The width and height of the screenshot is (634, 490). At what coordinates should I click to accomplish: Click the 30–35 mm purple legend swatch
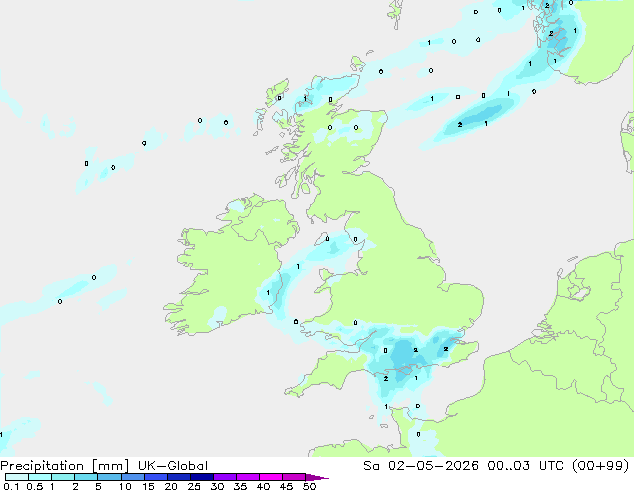pyautogui.click(x=224, y=477)
